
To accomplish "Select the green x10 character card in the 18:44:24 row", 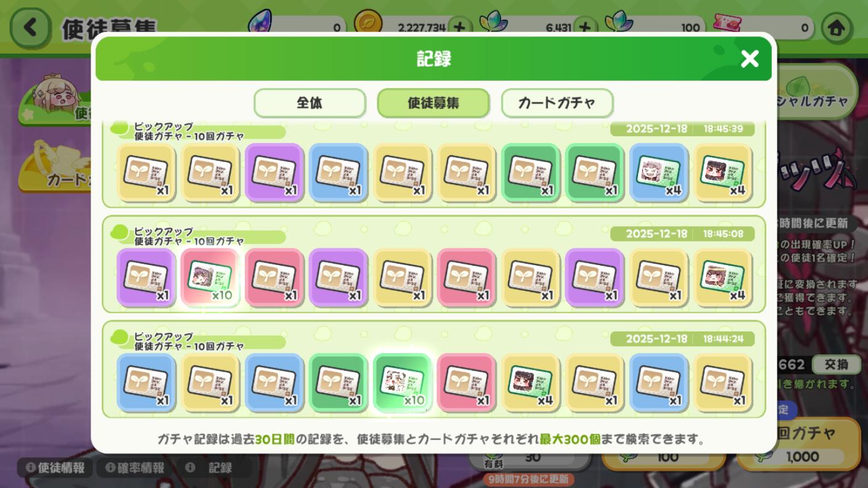I will tap(403, 383).
